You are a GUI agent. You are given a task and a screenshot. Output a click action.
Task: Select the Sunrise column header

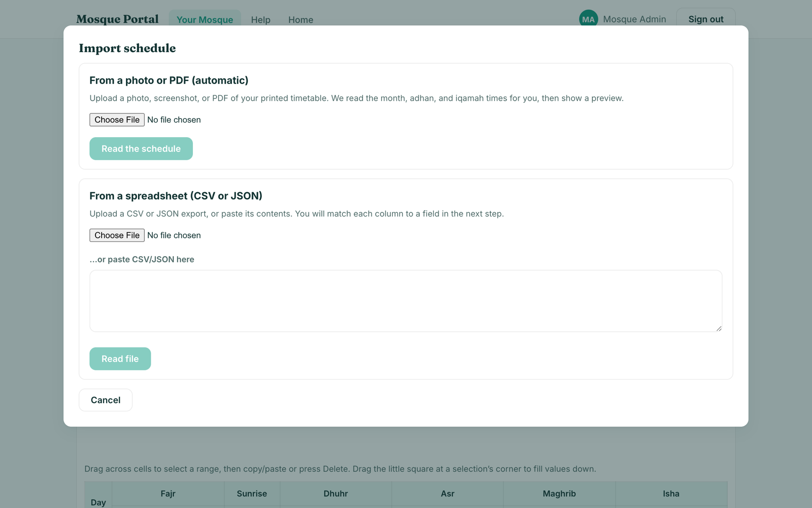click(252, 494)
